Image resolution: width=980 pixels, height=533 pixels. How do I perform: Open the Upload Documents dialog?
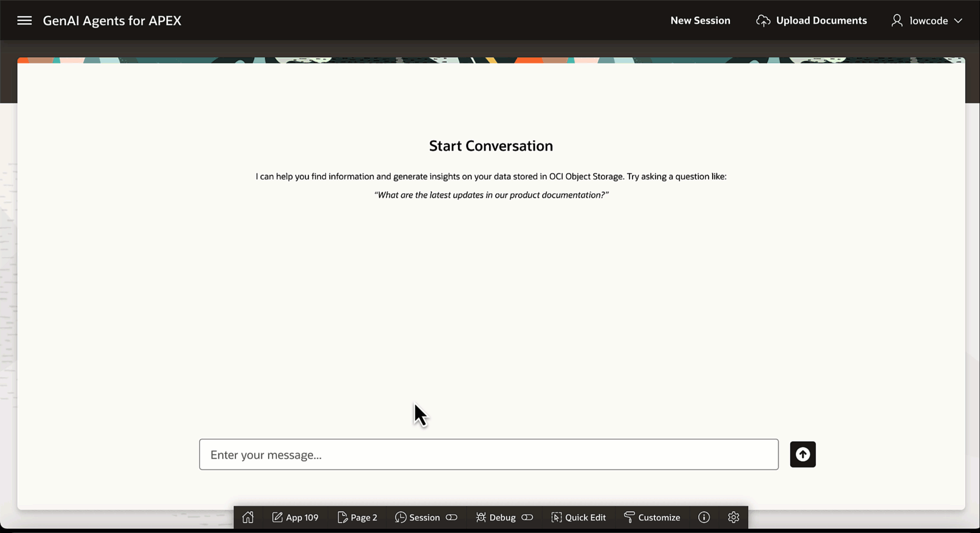point(812,20)
